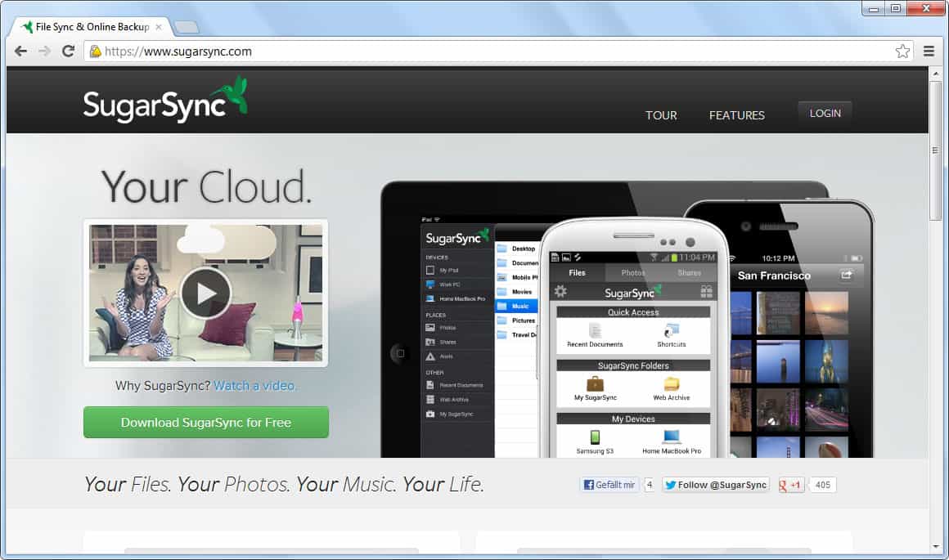Viewport: 949px width, 560px height.
Task: Click Follow @SugarSync Twitter button
Action: click(x=715, y=485)
